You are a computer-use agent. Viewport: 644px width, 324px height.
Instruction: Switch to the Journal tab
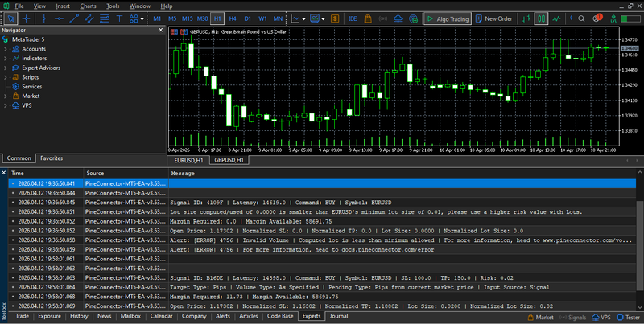point(339,316)
